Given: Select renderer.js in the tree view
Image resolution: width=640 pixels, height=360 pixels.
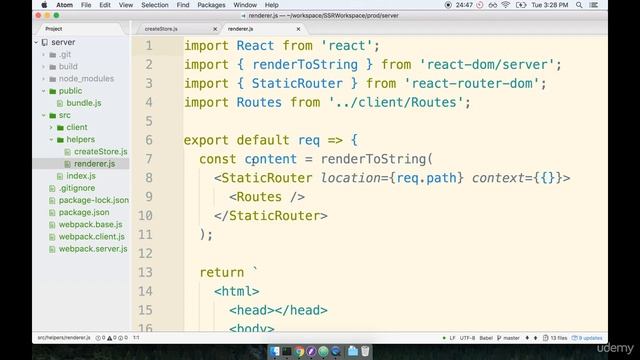Looking at the screenshot, I should coord(94,164).
